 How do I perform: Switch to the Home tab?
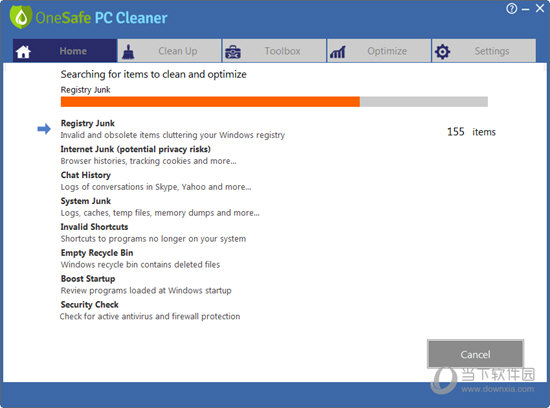[65, 51]
